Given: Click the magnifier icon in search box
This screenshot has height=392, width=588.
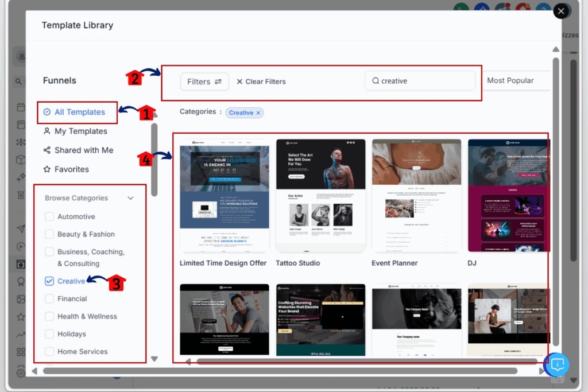Looking at the screenshot, I should pos(376,81).
